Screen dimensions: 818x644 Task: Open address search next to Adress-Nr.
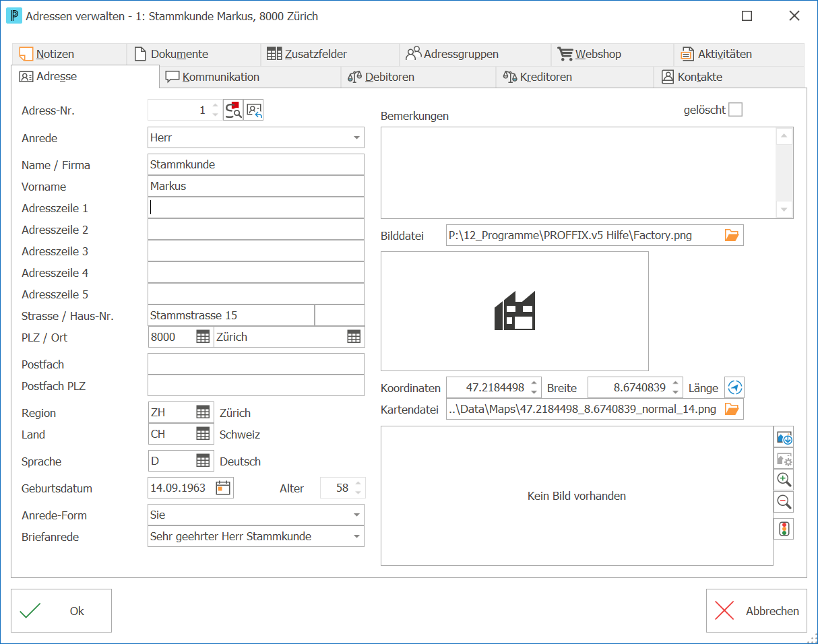point(233,110)
